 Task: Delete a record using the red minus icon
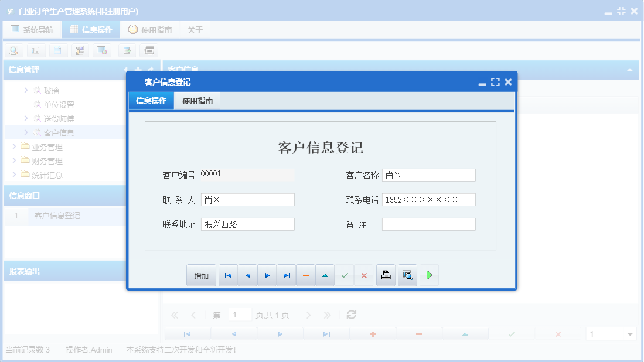[305, 275]
